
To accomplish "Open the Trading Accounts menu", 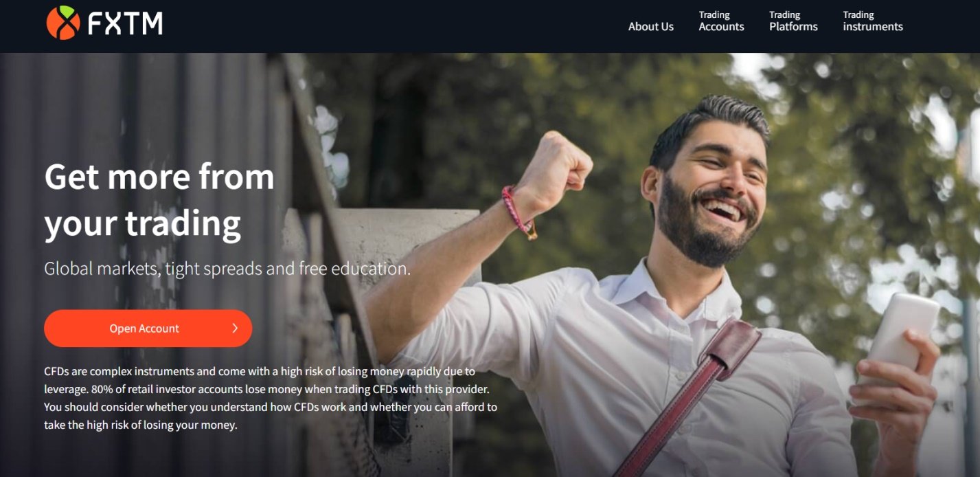I will click(x=721, y=21).
